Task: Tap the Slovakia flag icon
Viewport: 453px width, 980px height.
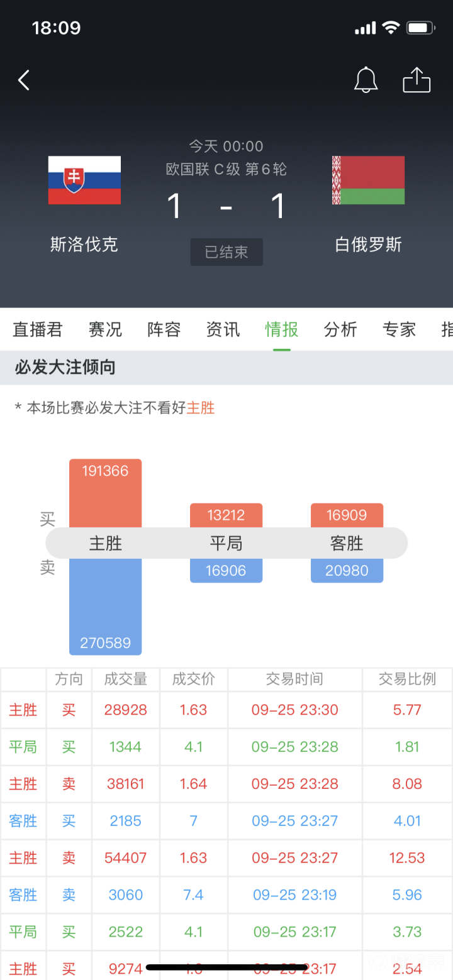Action: 84,180
